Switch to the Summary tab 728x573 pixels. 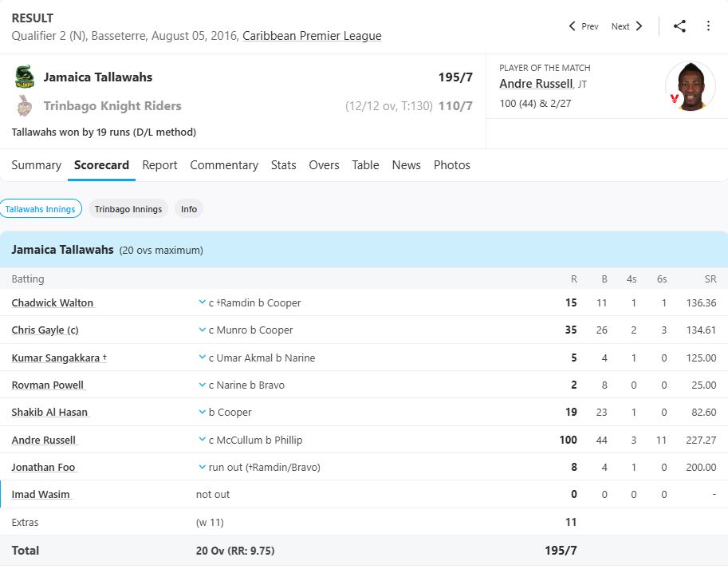pos(36,165)
